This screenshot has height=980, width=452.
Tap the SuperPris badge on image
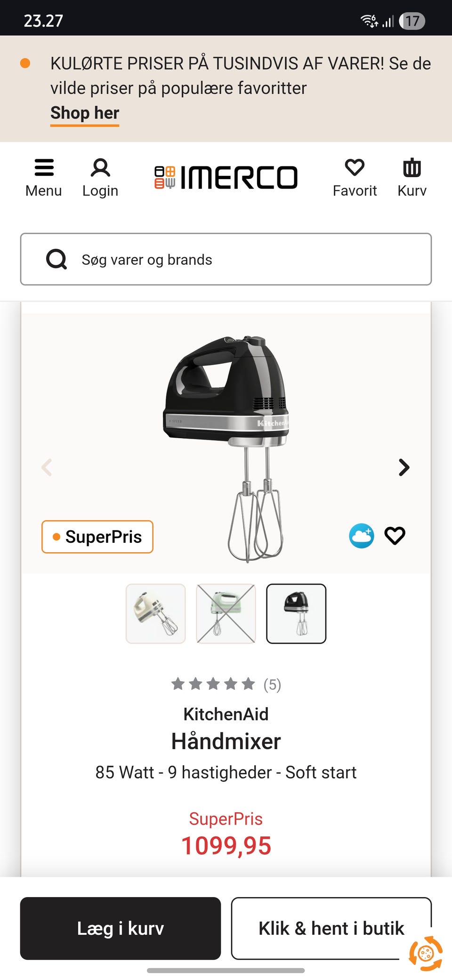click(97, 537)
